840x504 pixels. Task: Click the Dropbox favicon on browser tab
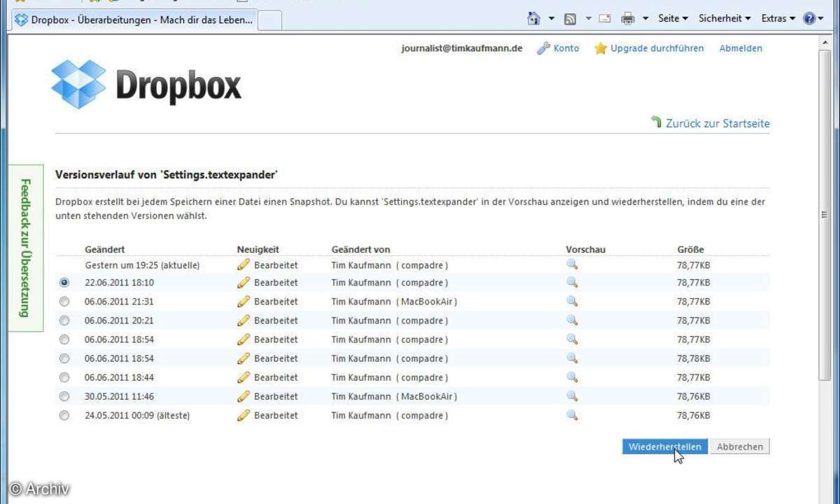[21, 20]
